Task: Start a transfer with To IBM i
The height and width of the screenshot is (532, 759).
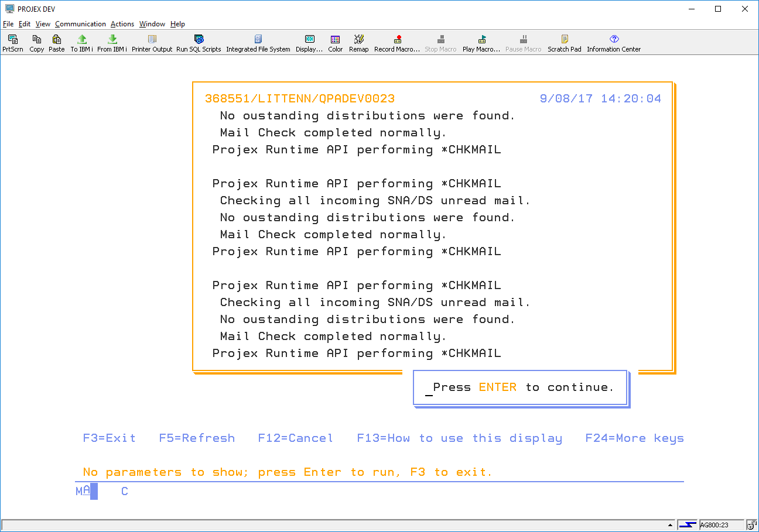Action: 82,43
